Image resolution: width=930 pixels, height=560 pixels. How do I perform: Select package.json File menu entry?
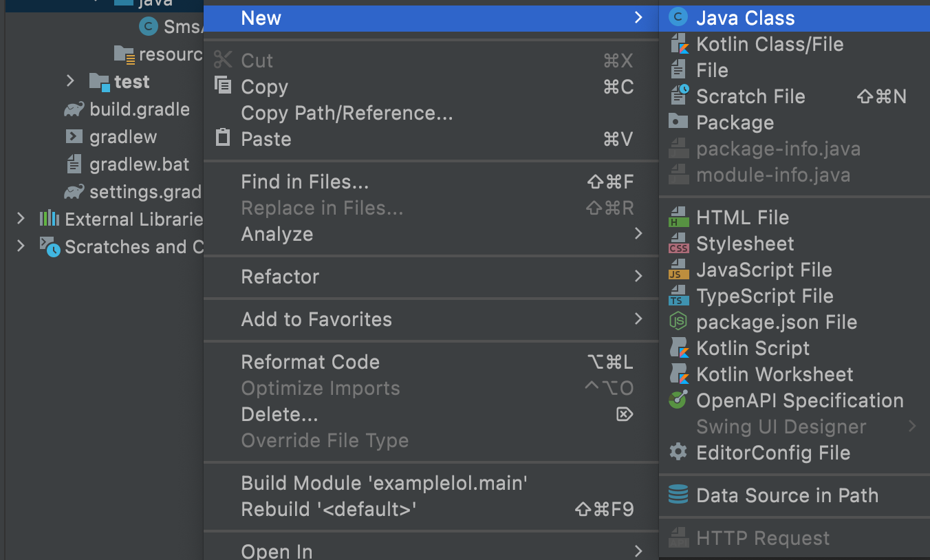coord(794,322)
